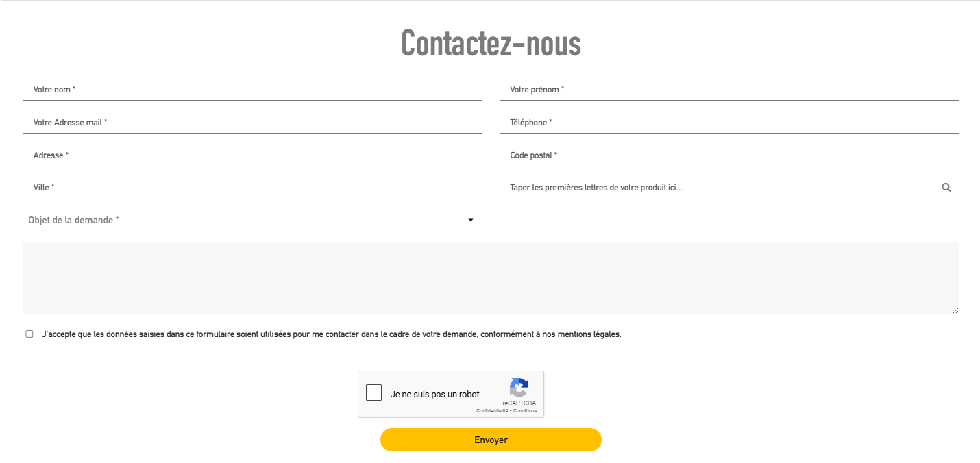Check the data consent checkbox

29,334
